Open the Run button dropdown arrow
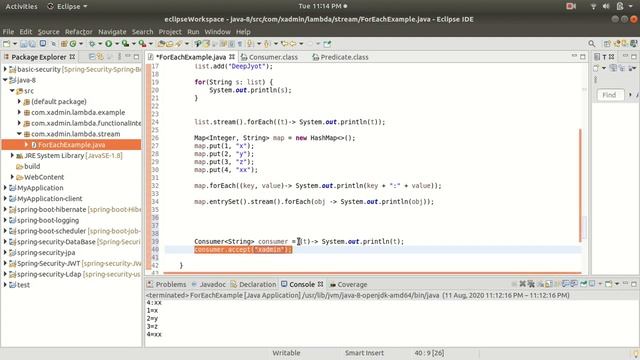Screen dimensions: 640x360 pos(116,43)
